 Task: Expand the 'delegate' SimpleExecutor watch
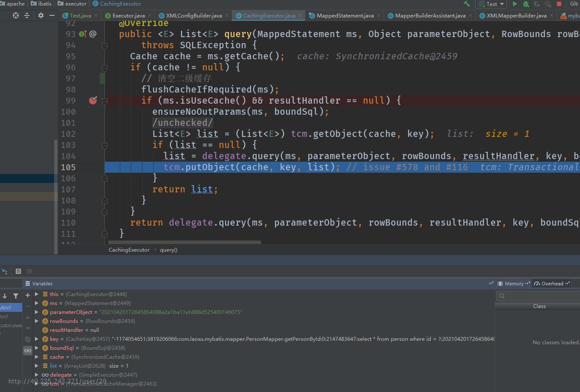click(x=37, y=375)
